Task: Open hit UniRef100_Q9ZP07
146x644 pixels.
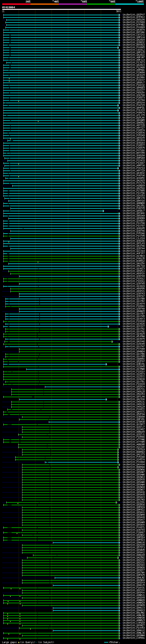Action: click(x=134, y=15)
